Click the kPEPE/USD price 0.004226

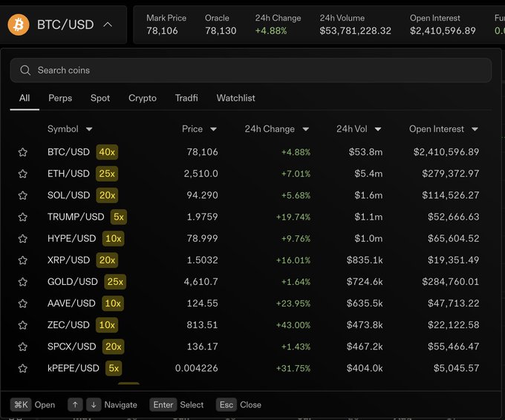click(197, 368)
